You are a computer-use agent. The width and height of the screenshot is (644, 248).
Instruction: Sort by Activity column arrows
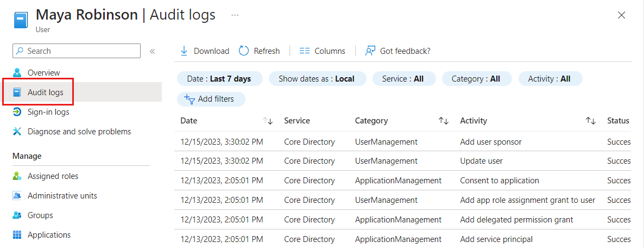tap(591, 121)
